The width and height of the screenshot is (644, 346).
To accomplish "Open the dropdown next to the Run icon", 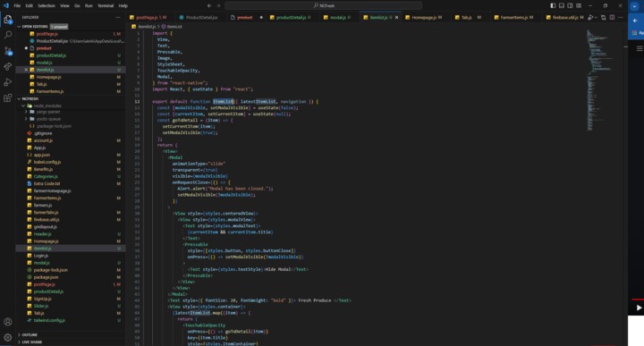I will point(596,17).
